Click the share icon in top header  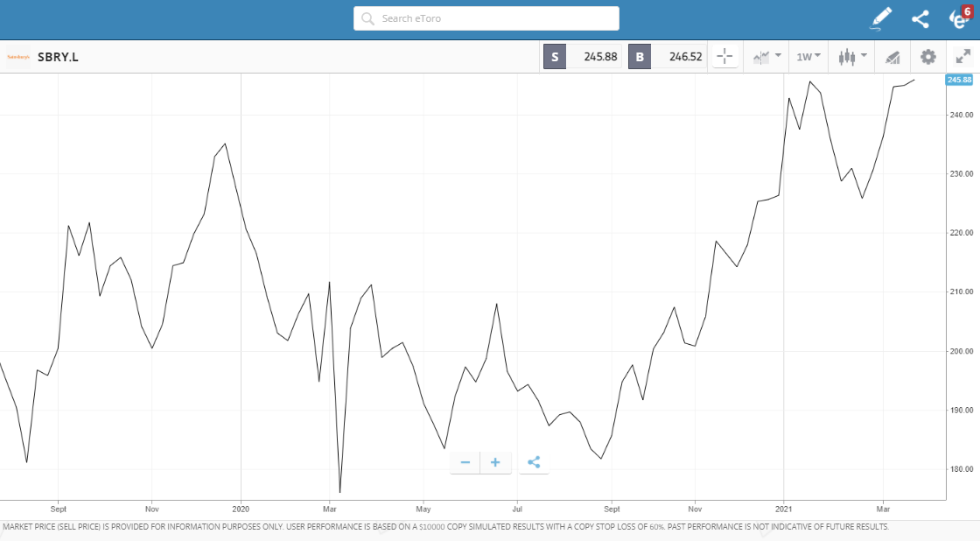click(920, 18)
